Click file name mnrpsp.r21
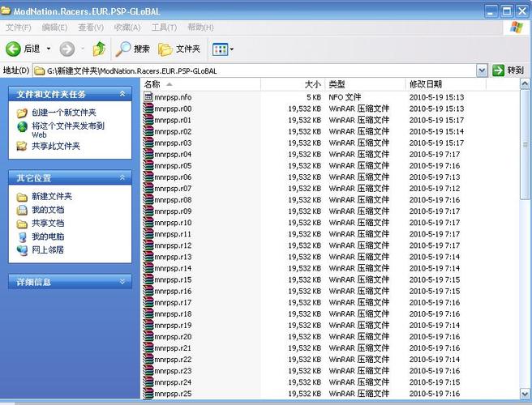Image resolution: width=532 pixels, height=405 pixels. pyautogui.click(x=173, y=348)
